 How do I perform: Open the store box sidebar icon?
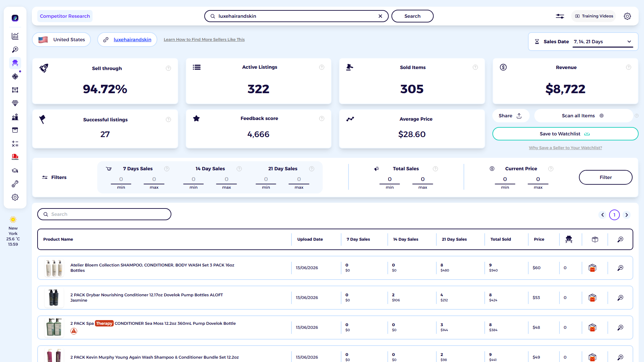(15, 130)
